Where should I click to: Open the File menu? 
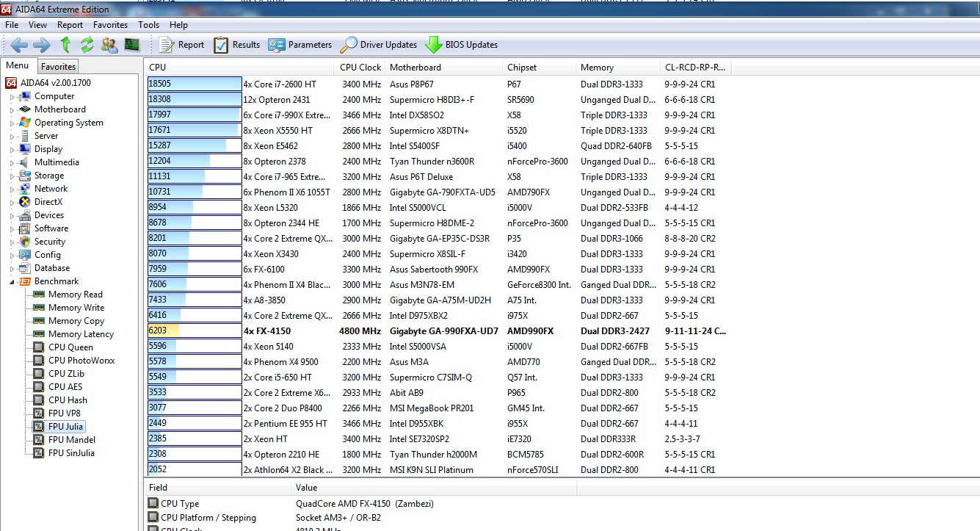tap(12, 25)
